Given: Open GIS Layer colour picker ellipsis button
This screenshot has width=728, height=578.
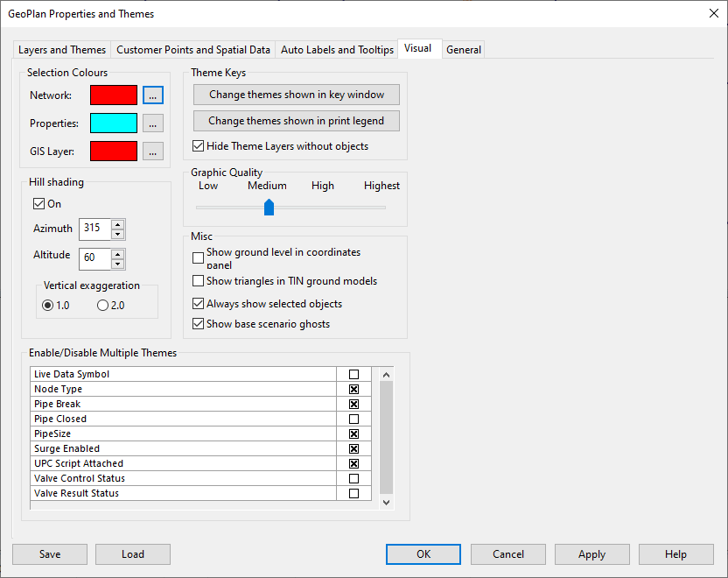Looking at the screenshot, I should click(x=153, y=151).
